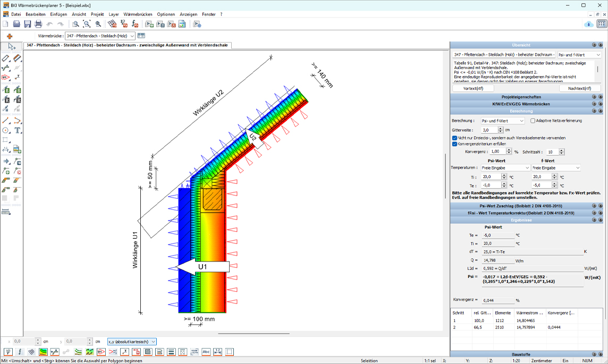
Task: Click the blue cloud download icon
Action: 589,24
